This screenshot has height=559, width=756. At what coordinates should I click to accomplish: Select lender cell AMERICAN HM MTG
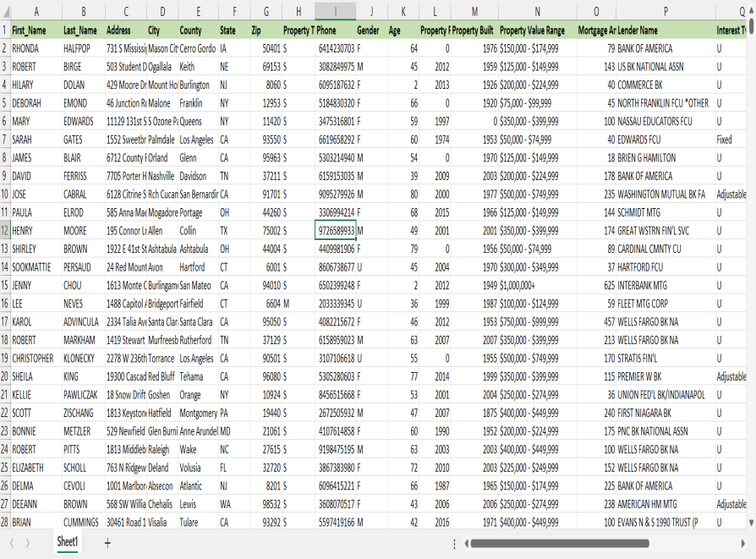pos(666,504)
